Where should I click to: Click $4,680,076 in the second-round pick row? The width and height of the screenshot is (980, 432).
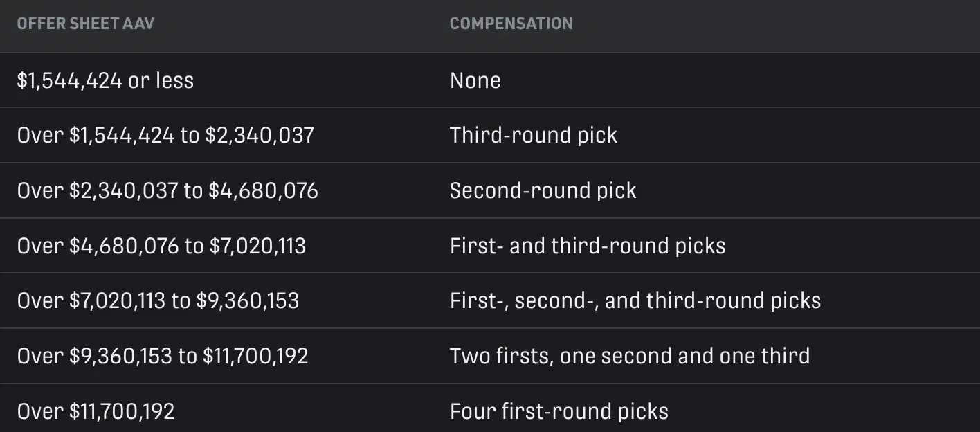point(264,190)
